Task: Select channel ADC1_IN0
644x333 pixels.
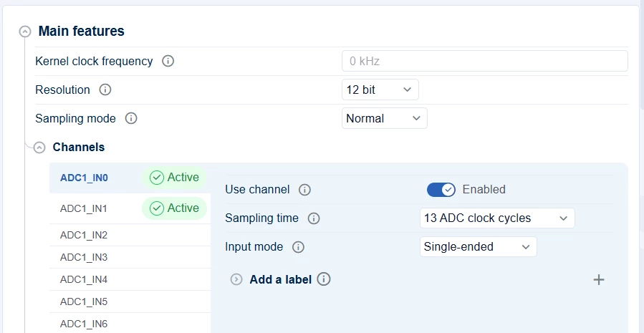Action: tap(130, 178)
